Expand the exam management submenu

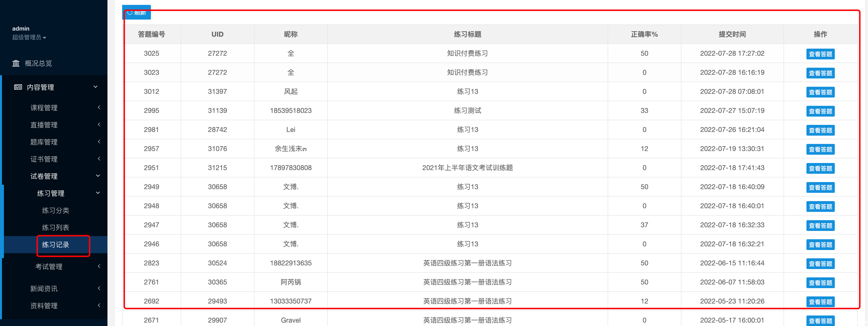(x=99, y=266)
